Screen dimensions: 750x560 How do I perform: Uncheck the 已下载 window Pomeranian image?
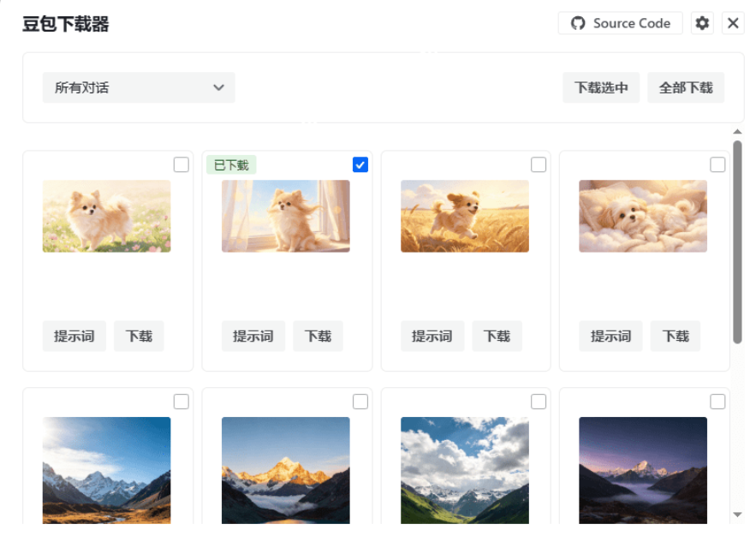pyautogui.click(x=360, y=164)
